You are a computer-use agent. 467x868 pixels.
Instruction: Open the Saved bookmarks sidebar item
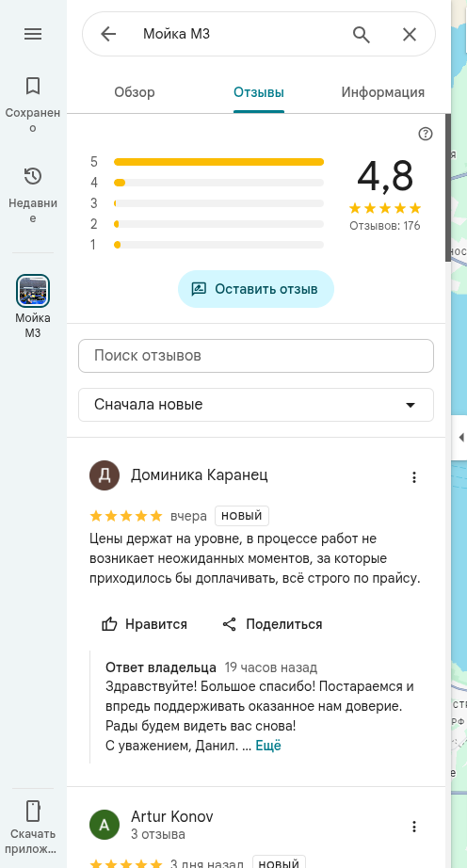point(33,104)
